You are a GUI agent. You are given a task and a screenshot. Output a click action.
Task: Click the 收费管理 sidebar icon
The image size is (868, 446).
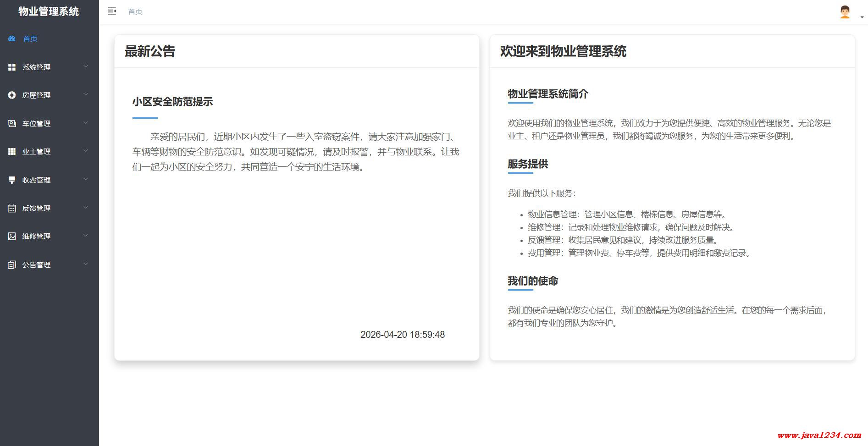pos(12,180)
